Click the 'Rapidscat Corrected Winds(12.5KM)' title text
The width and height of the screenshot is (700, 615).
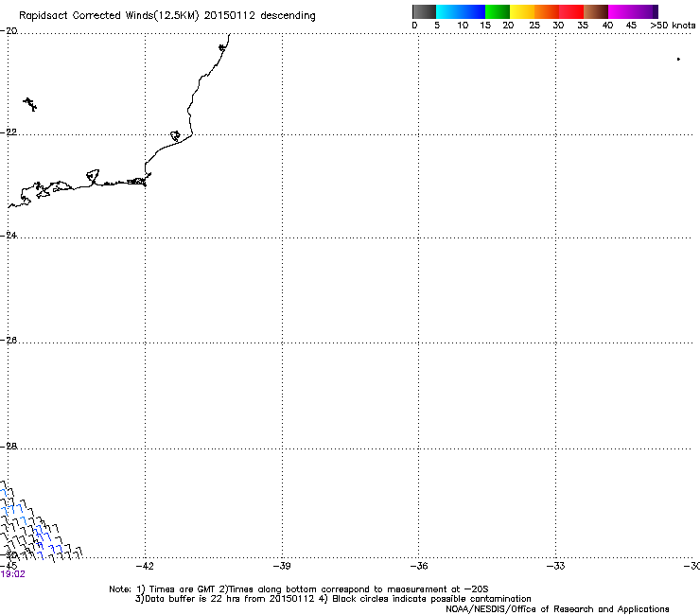point(109,16)
